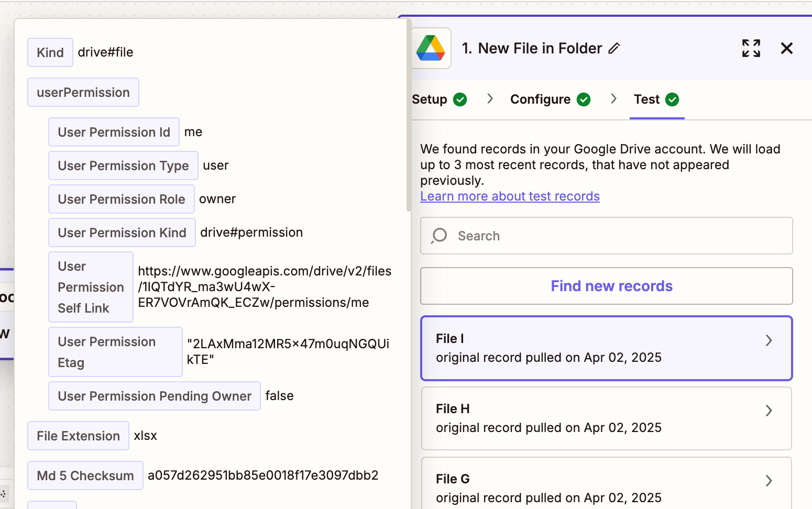The image size is (812, 509).
Task: Open the Test tab
Action: pyautogui.click(x=646, y=99)
